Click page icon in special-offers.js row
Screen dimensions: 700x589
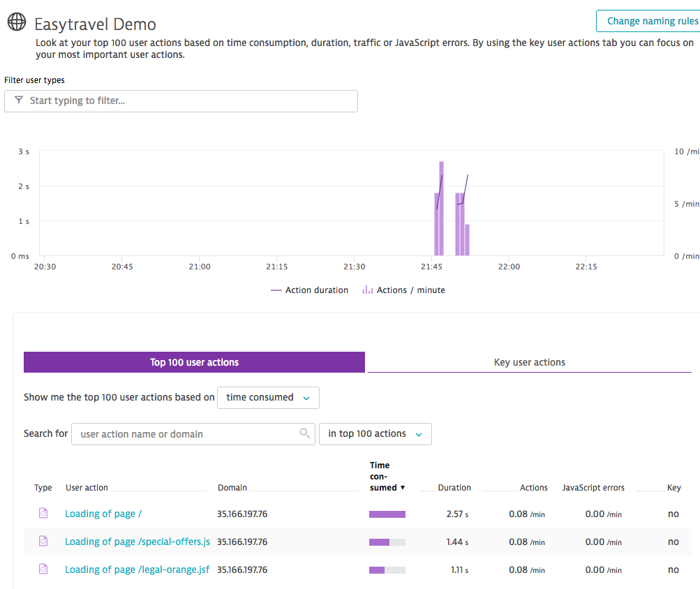tap(43, 542)
